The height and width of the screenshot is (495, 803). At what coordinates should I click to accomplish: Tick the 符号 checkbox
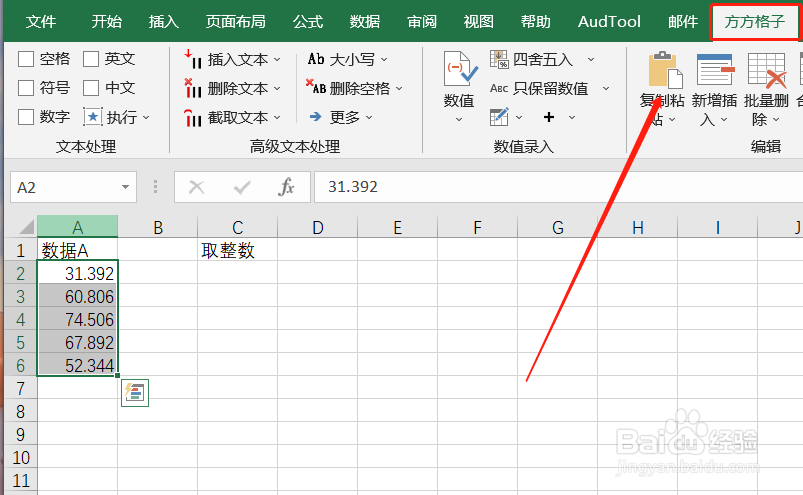coord(26,88)
